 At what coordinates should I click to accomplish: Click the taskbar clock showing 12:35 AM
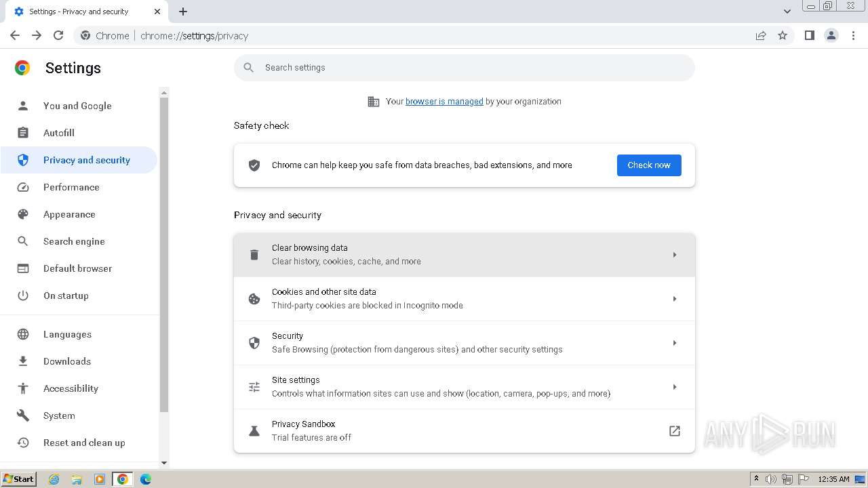click(x=833, y=479)
